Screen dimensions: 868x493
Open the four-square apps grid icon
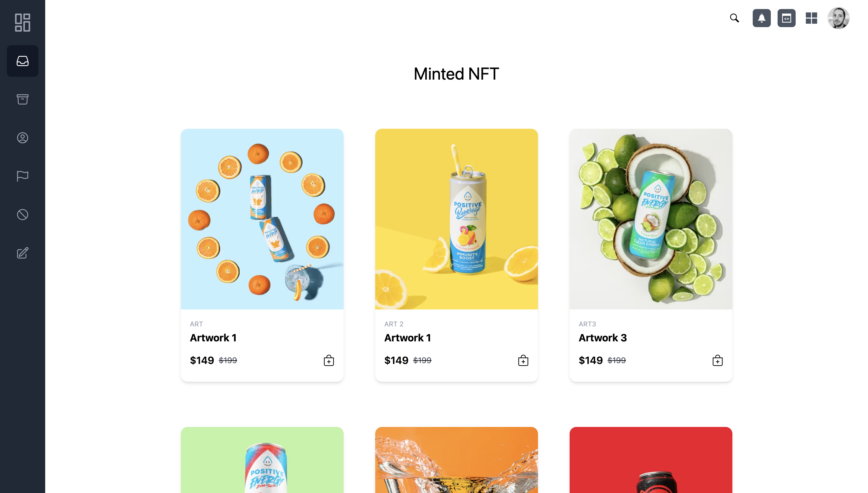pyautogui.click(x=811, y=18)
